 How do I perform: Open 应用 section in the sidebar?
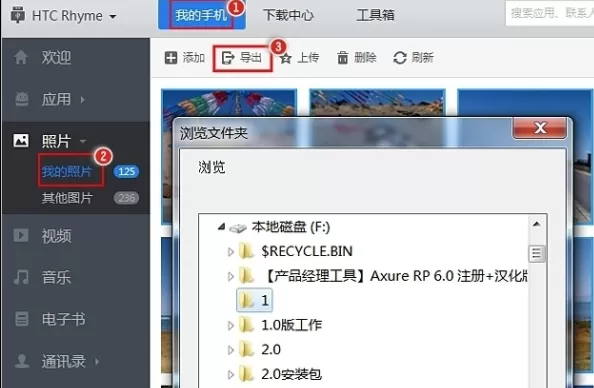point(56,99)
